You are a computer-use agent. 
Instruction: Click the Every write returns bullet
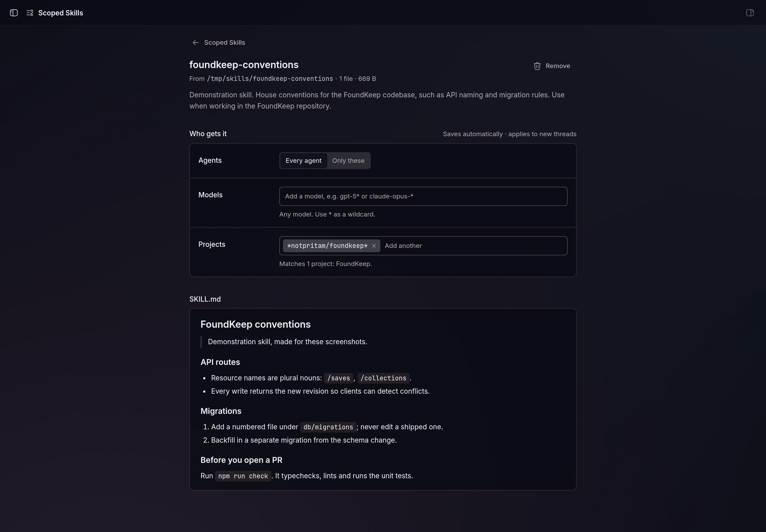(320, 391)
